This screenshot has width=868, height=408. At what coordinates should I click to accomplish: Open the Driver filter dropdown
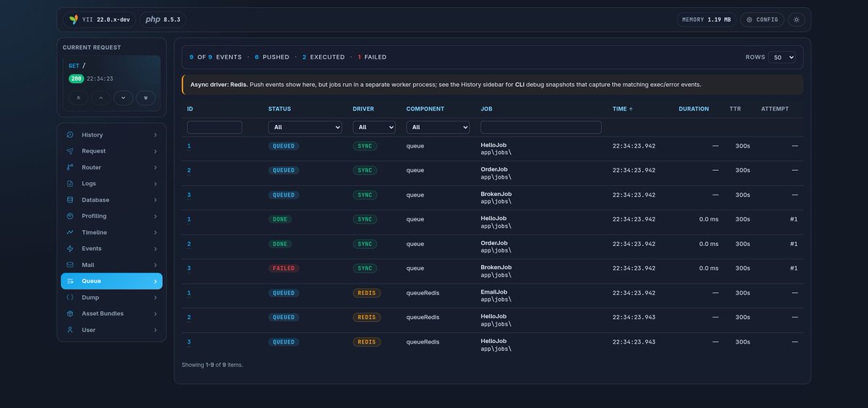pos(374,127)
